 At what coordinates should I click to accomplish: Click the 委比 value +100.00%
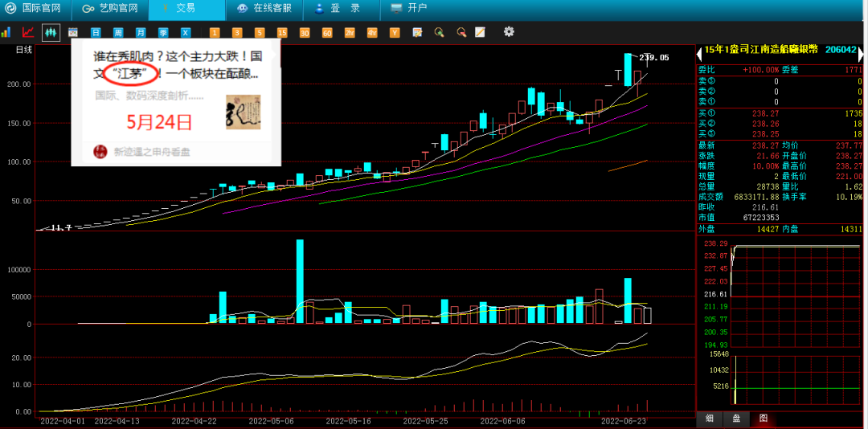coord(760,71)
